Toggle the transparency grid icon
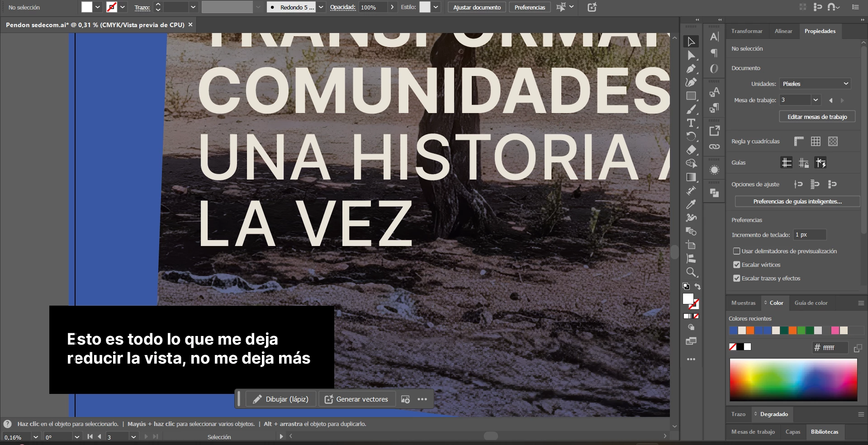 point(833,142)
